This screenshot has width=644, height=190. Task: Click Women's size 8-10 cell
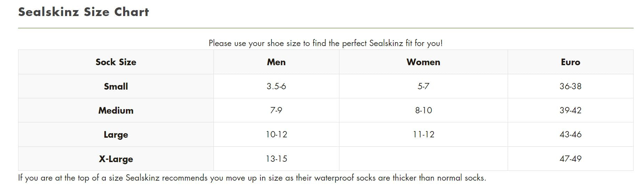pos(423,111)
